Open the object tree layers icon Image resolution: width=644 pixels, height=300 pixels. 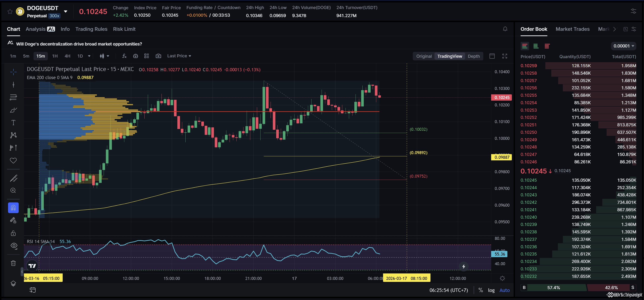coord(13,284)
